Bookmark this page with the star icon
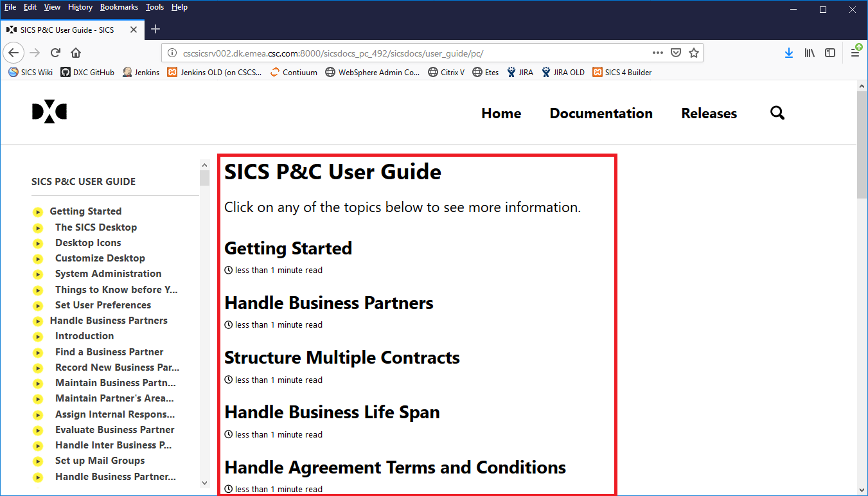Viewport: 868px width, 496px height. pos(694,53)
